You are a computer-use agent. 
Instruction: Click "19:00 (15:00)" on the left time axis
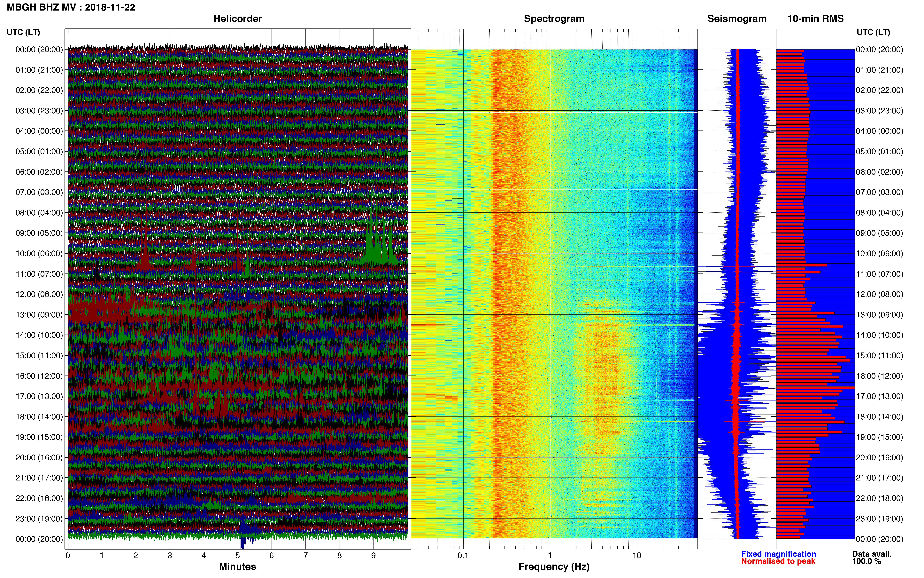pyautogui.click(x=39, y=437)
